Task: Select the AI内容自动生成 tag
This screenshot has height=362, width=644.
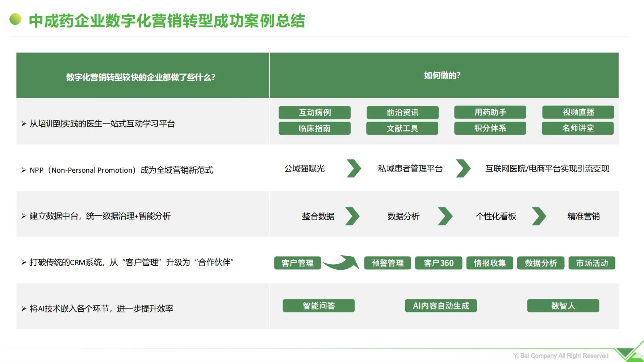Action: pyautogui.click(x=441, y=306)
